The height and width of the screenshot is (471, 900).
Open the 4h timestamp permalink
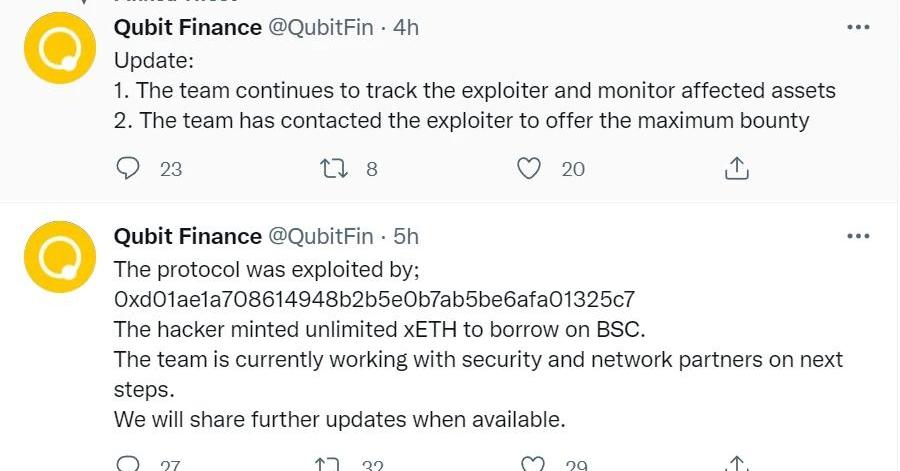click(x=406, y=28)
